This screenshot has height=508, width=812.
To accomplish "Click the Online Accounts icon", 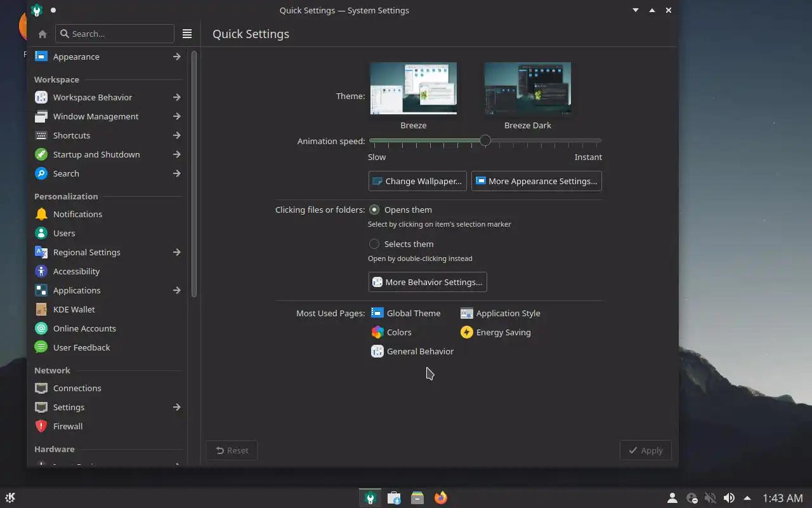I will [x=41, y=328].
